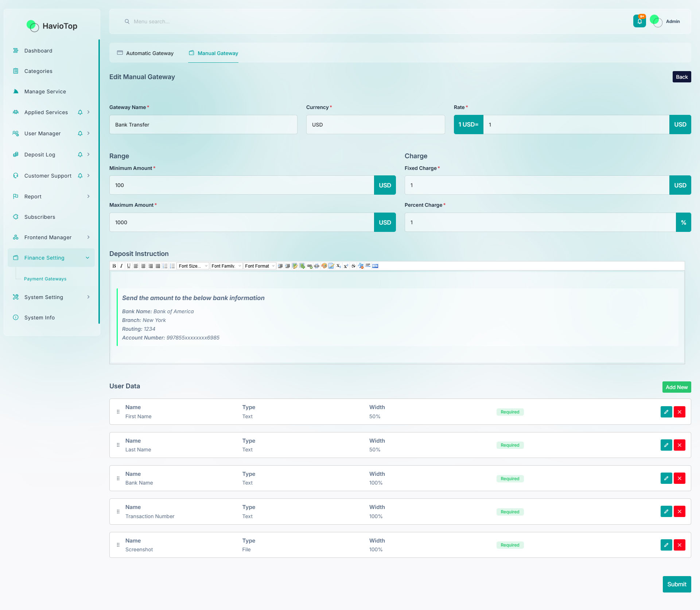The height and width of the screenshot is (610, 700).
Task: Switch editor to HTML source view
Action: coord(375,266)
